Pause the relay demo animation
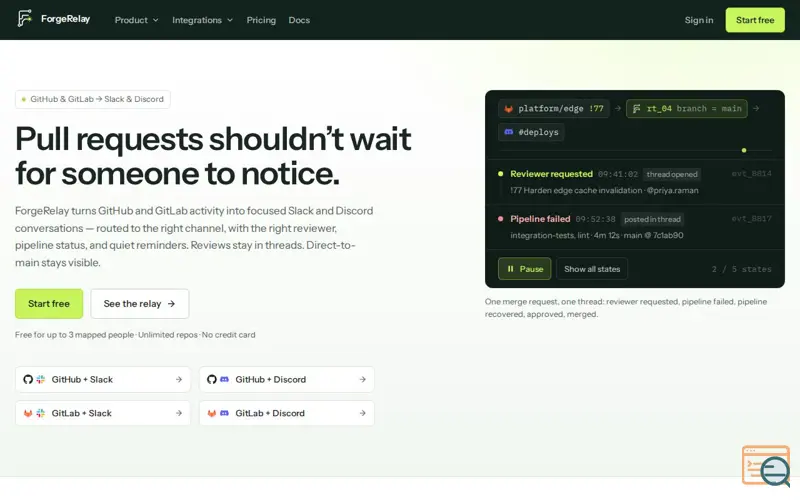This screenshot has width=800, height=500. (x=524, y=269)
